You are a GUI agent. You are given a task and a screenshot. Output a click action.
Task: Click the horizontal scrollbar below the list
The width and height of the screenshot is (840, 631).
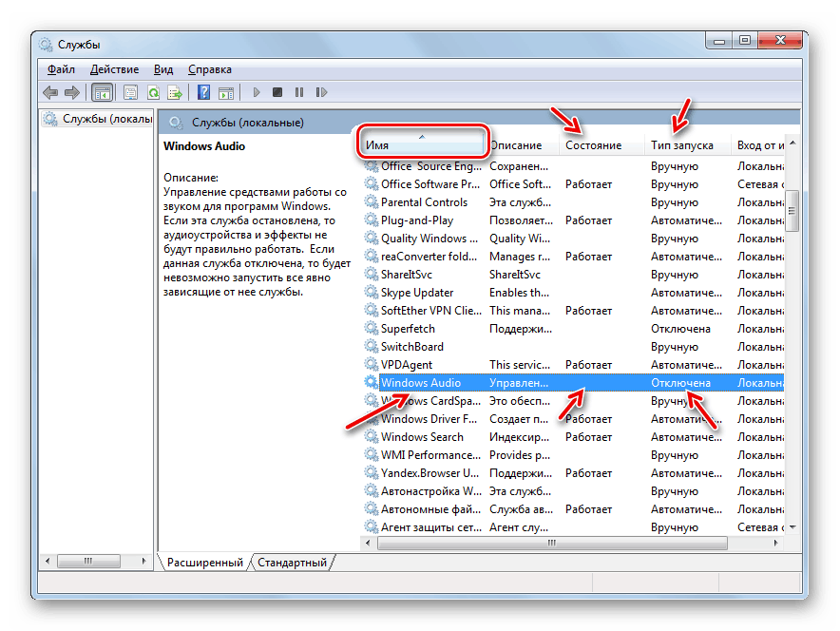tap(551, 543)
